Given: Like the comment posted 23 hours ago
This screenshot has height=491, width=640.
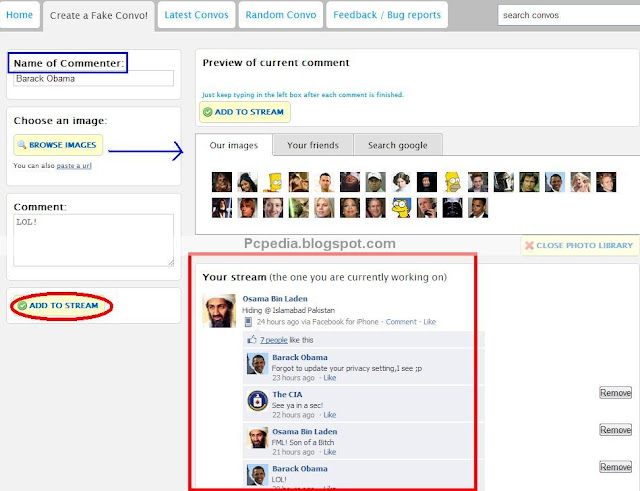Looking at the screenshot, I should pos(330,378).
